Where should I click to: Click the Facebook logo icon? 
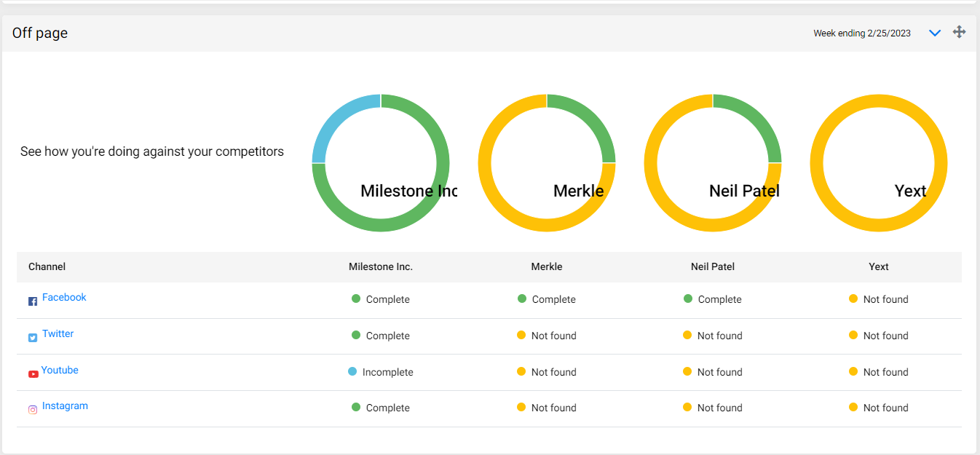pyautogui.click(x=33, y=301)
